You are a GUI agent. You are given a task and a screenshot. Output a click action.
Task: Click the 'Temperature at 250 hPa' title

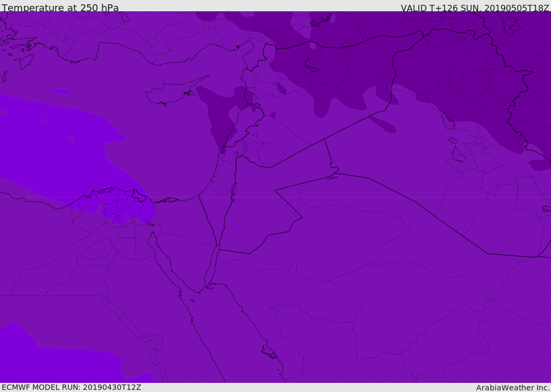(60, 8)
